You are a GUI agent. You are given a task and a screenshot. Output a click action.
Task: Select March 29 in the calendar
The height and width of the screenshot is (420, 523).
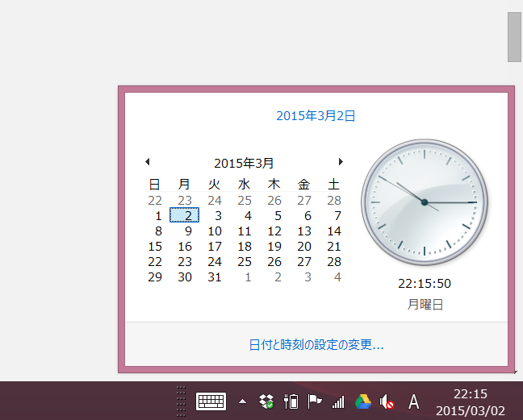(155, 277)
